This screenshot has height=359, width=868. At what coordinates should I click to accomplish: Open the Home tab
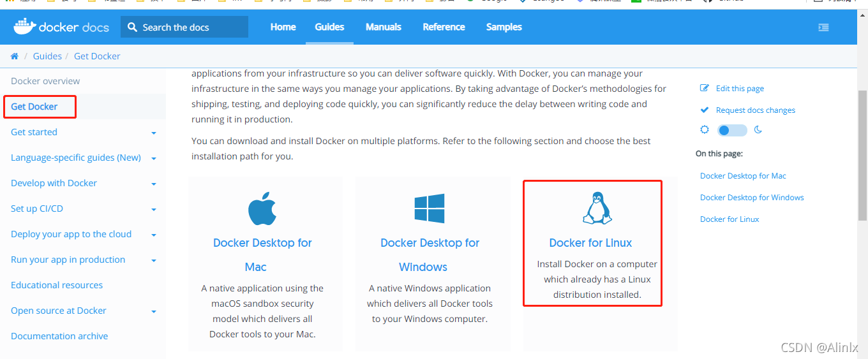point(283,27)
